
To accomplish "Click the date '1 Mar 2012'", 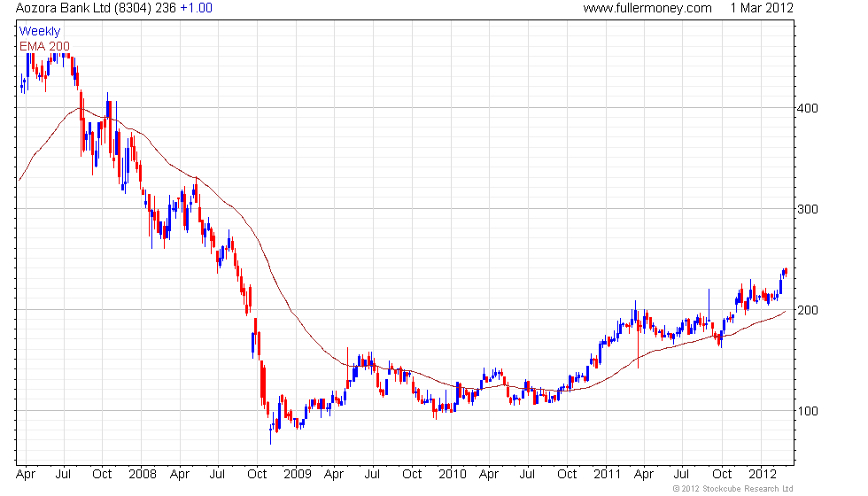I will click(762, 8).
